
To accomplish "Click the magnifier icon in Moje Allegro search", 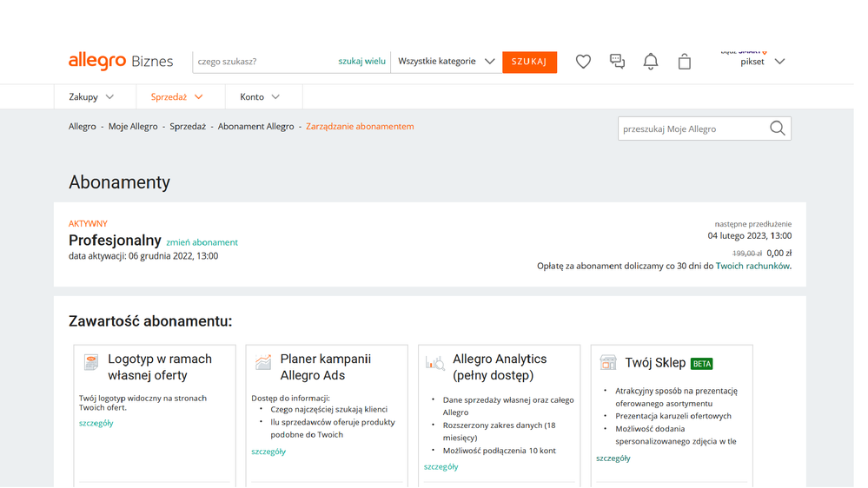I will (778, 129).
